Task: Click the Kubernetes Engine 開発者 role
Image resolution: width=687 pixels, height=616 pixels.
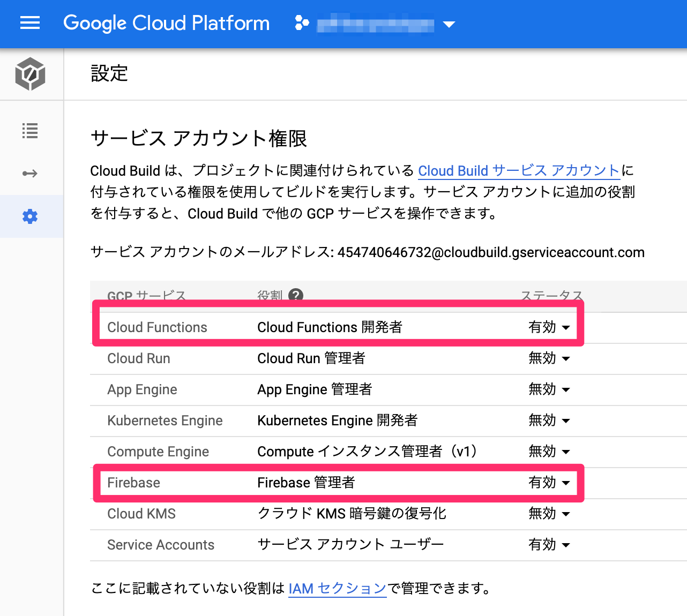Action: click(337, 420)
